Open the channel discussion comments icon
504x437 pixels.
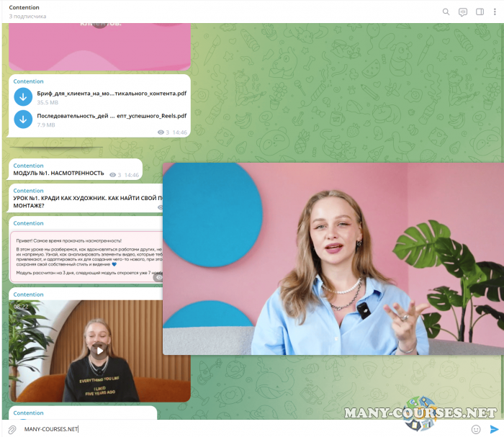coord(463,12)
